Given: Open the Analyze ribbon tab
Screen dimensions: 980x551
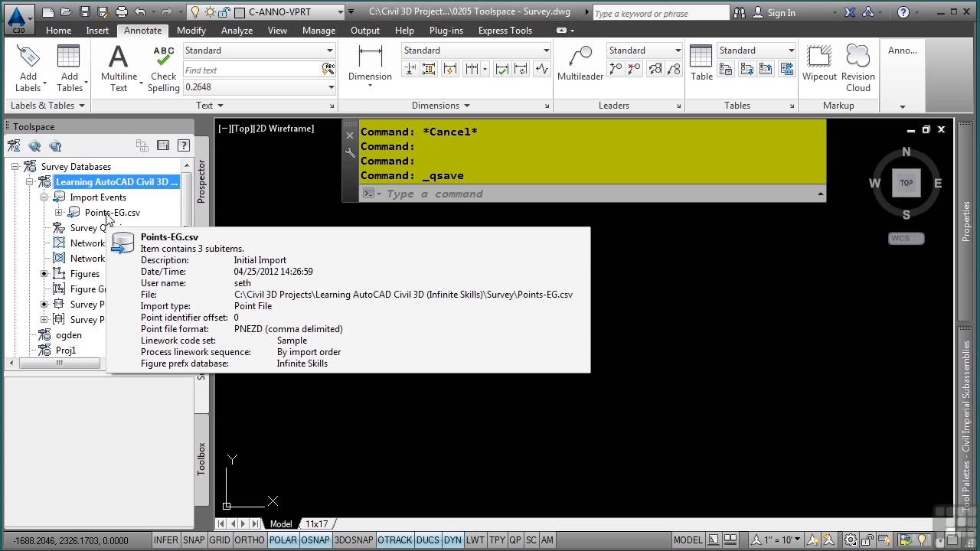Looking at the screenshot, I should tap(237, 31).
